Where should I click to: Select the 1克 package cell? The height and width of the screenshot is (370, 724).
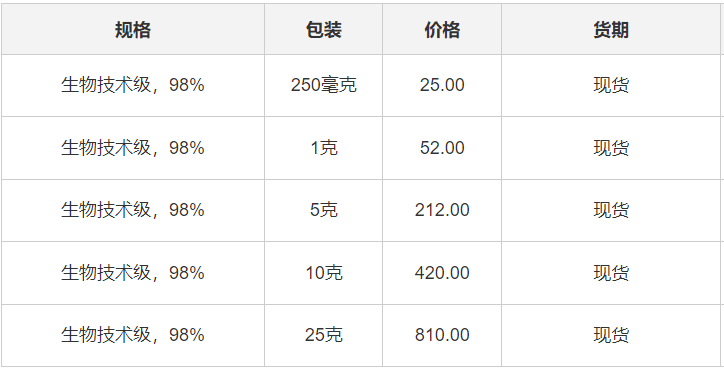(x=323, y=148)
